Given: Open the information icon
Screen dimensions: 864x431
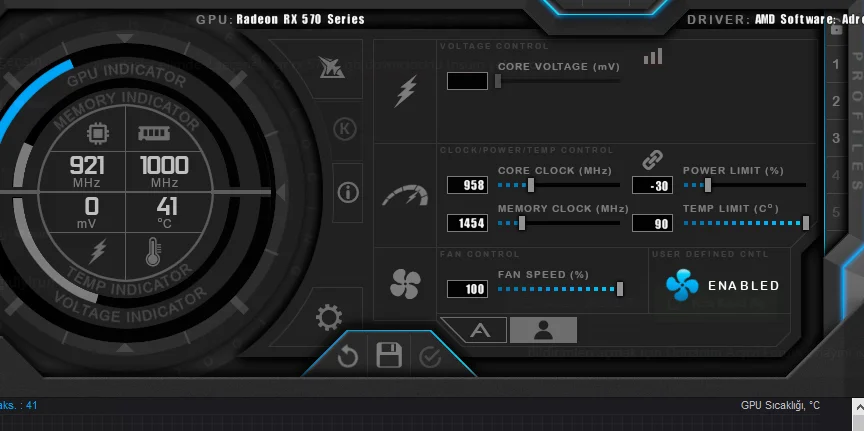Looking at the screenshot, I should coord(348,192).
